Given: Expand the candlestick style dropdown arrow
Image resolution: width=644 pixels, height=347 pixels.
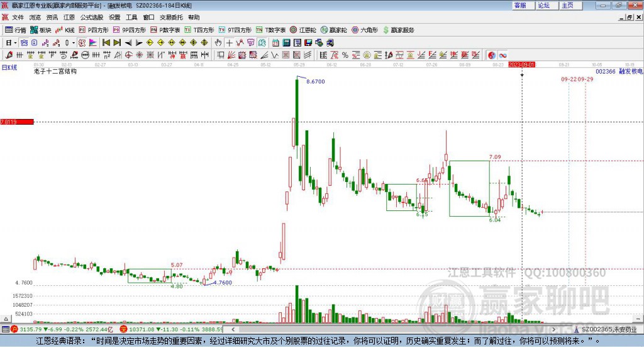Looking at the screenshot, I should pos(73,43).
